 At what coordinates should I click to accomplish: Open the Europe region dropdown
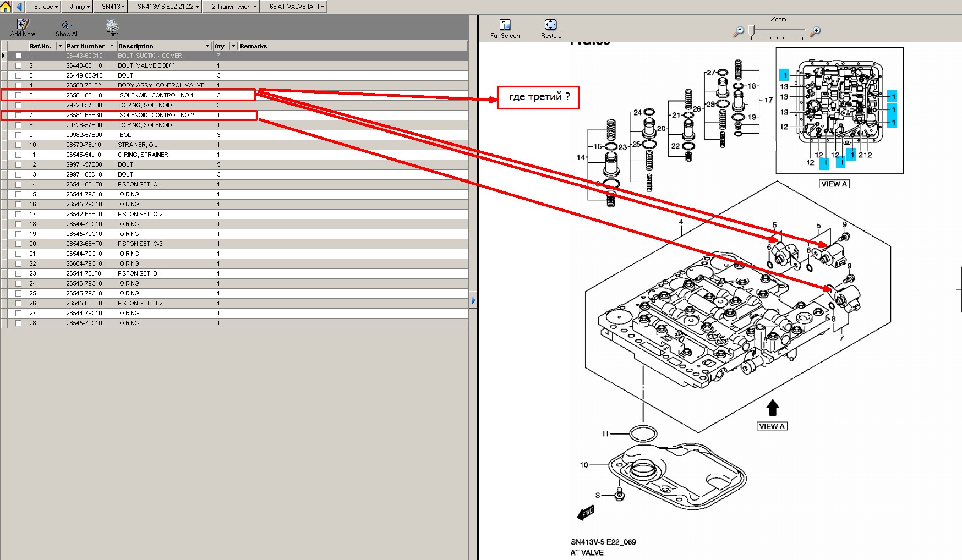pyautogui.click(x=46, y=7)
